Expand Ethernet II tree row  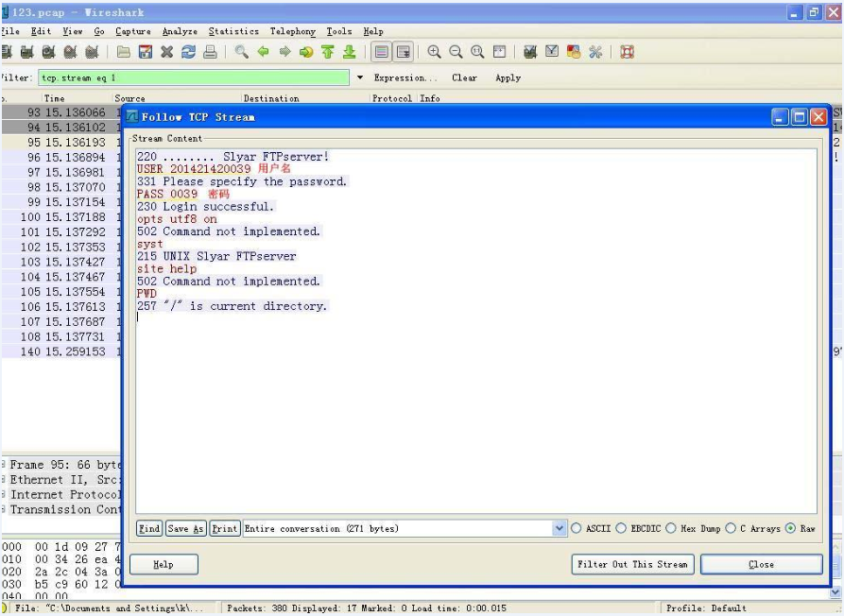point(4,479)
